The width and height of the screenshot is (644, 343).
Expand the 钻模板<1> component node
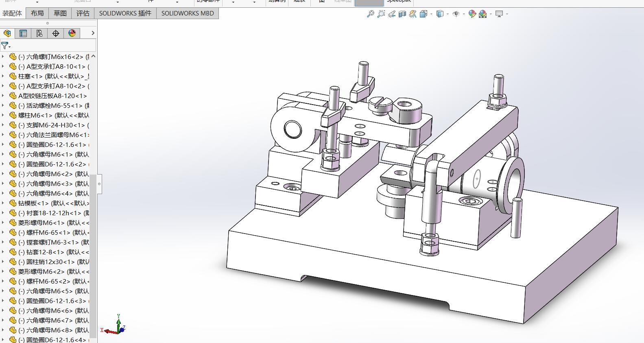point(3,203)
